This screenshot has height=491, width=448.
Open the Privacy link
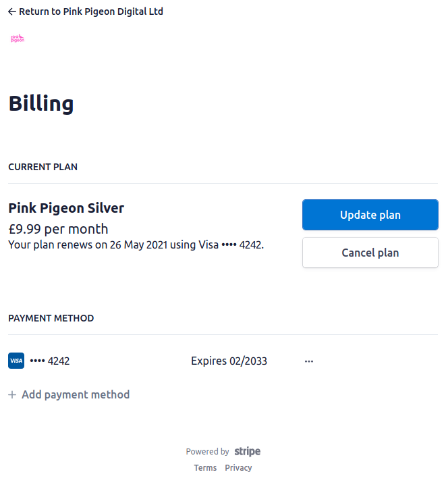(238, 468)
